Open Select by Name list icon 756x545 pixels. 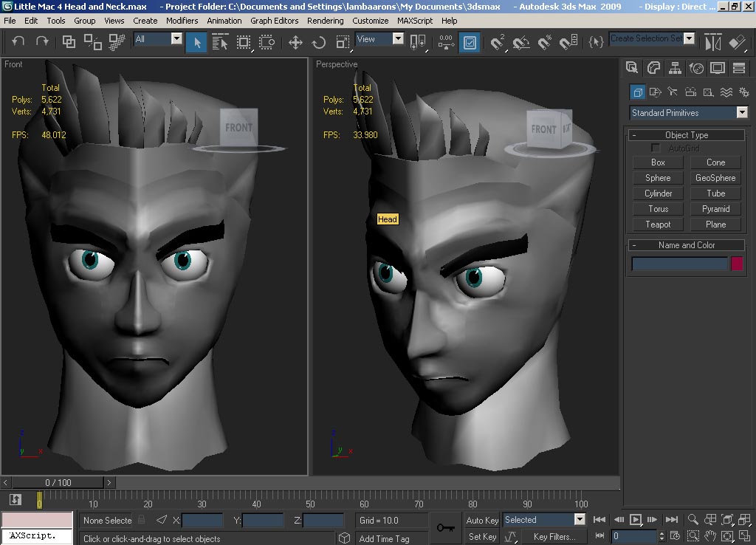coord(220,42)
